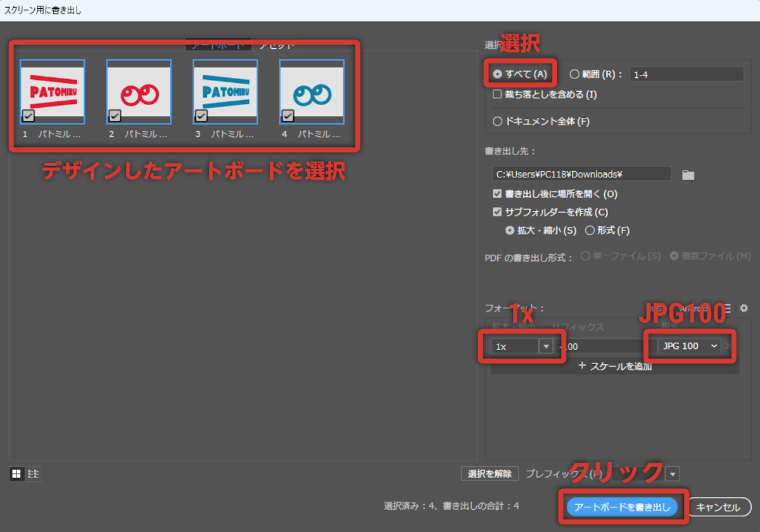Click the folder icon to browse export location
The width and height of the screenshot is (760, 532).
pyautogui.click(x=688, y=175)
